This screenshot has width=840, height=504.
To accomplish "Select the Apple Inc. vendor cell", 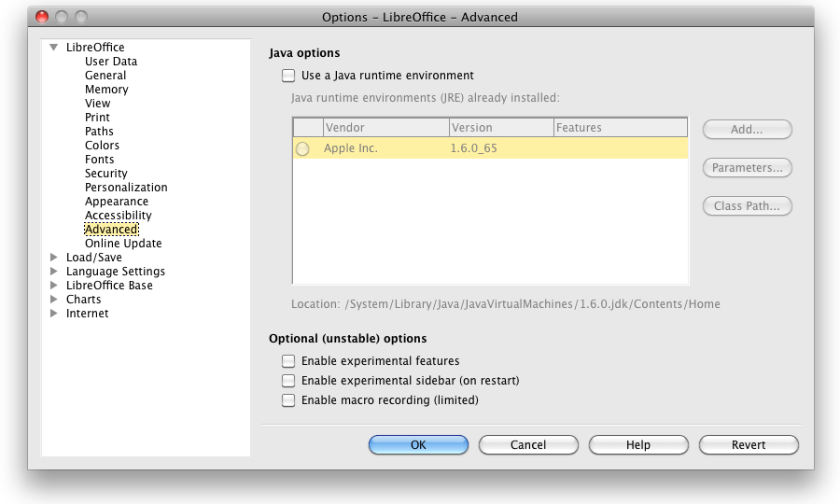I will 350,148.
